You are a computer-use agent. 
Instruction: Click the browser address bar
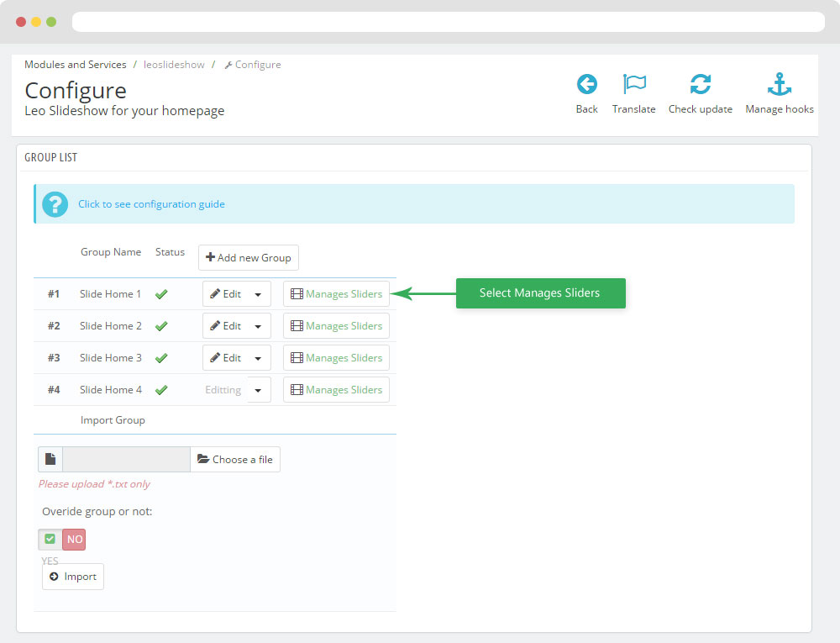[x=449, y=22]
